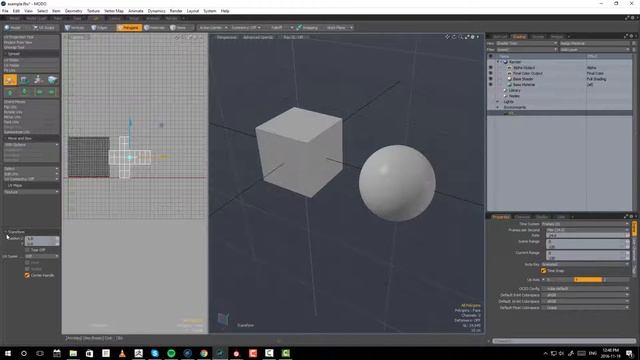This screenshot has height=360, width=640.
Task: Open the Render menu
Action: tap(176, 11)
